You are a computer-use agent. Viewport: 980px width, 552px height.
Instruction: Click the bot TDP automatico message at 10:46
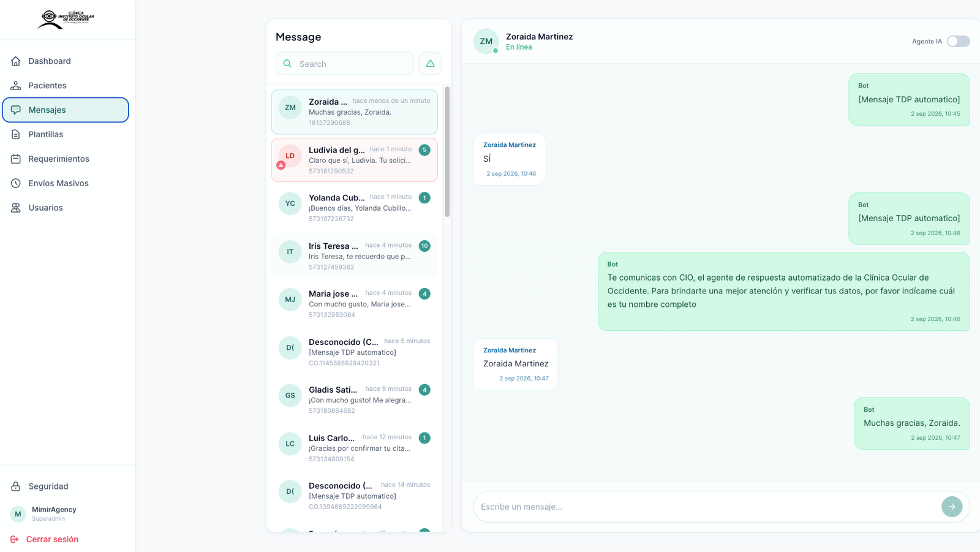909,219
